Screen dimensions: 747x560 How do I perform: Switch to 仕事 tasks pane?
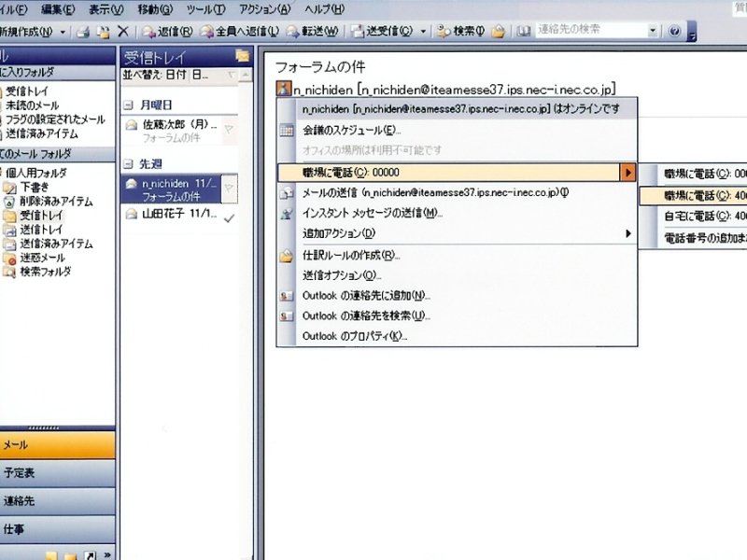pos(57,529)
